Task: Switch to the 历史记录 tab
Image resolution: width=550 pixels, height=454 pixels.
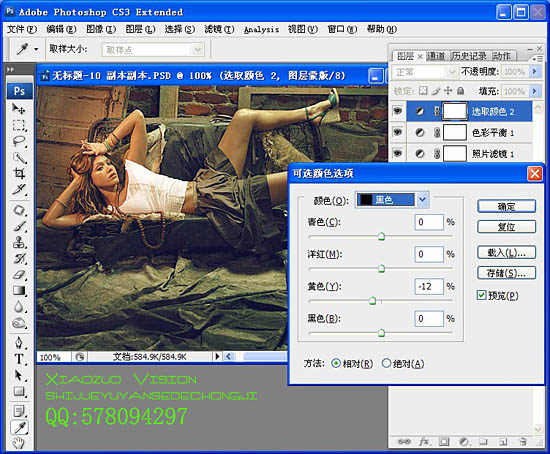Action: tap(469, 56)
